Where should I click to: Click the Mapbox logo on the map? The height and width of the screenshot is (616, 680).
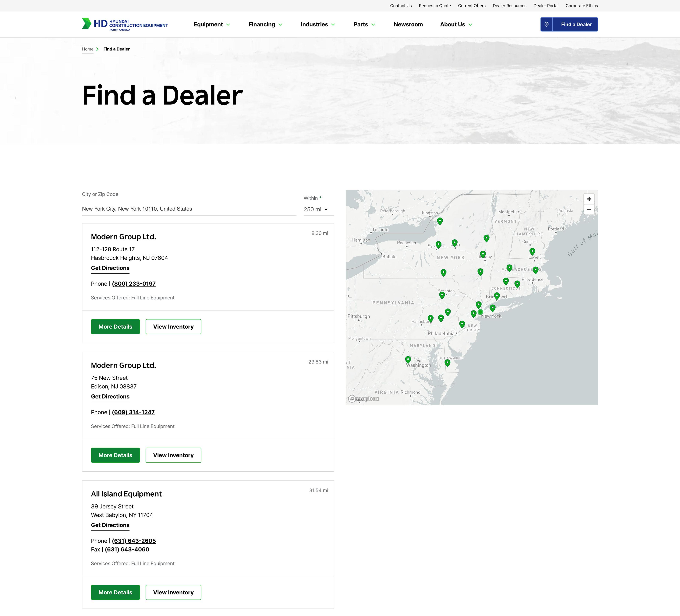364,399
